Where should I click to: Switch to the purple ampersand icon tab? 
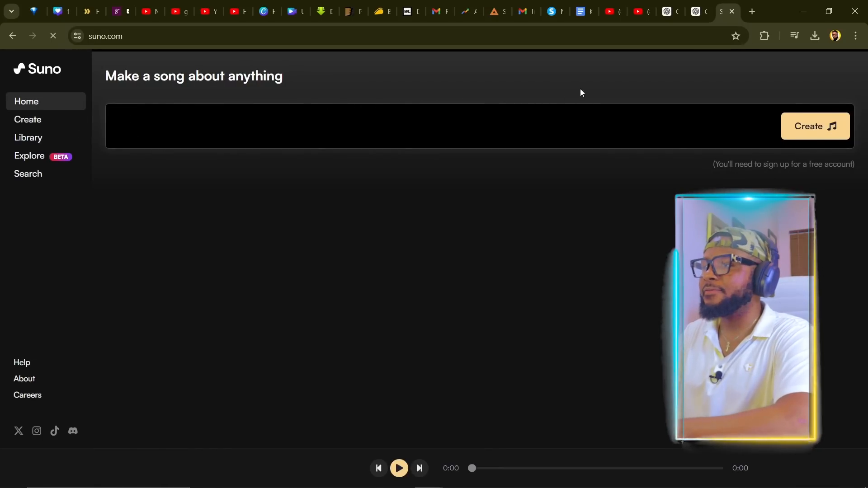121,11
